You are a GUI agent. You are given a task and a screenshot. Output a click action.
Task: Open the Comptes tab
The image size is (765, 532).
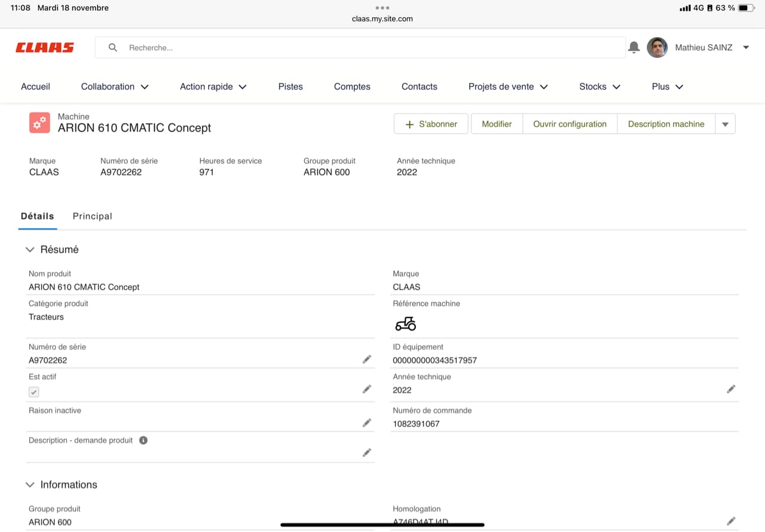[x=352, y=87]
